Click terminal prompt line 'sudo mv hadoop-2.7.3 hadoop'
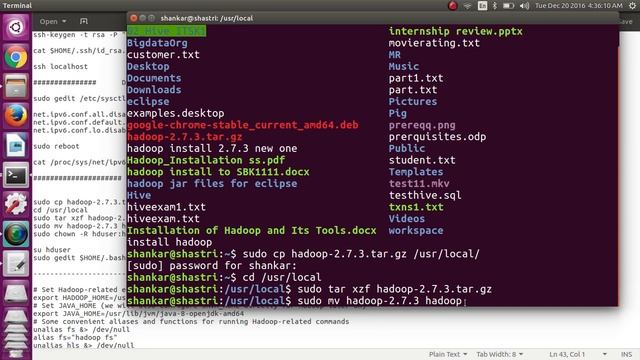The width and height of the screenshot is (640, 360). 379,301
